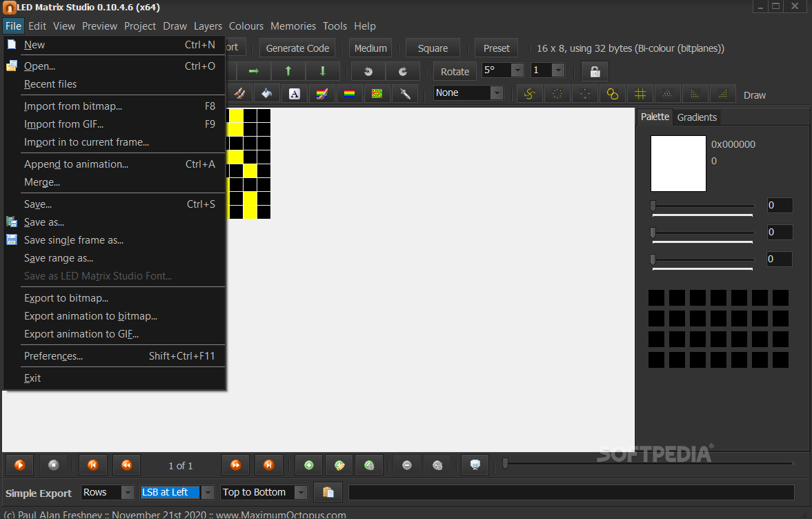Select the yellow double circles tool
This screenshot has height=519, width=812.
612,94
